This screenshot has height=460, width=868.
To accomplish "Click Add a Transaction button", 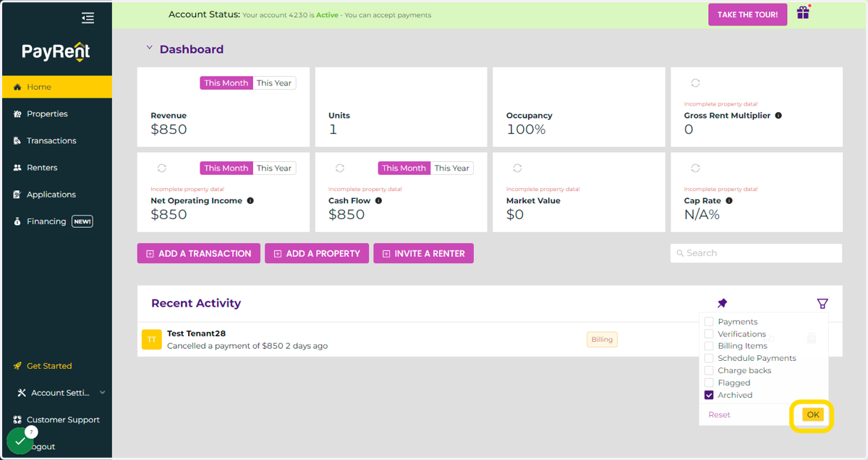I will tap(199, 253).
